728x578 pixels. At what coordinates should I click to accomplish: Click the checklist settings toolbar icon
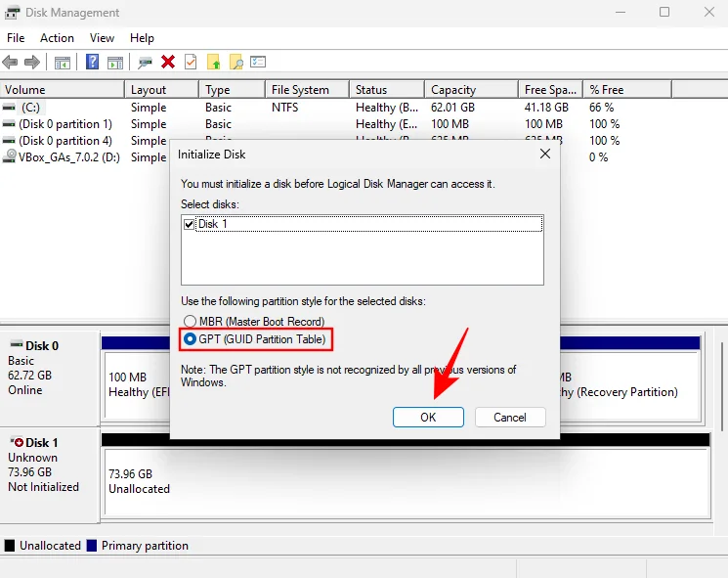[x=258, y=62]
